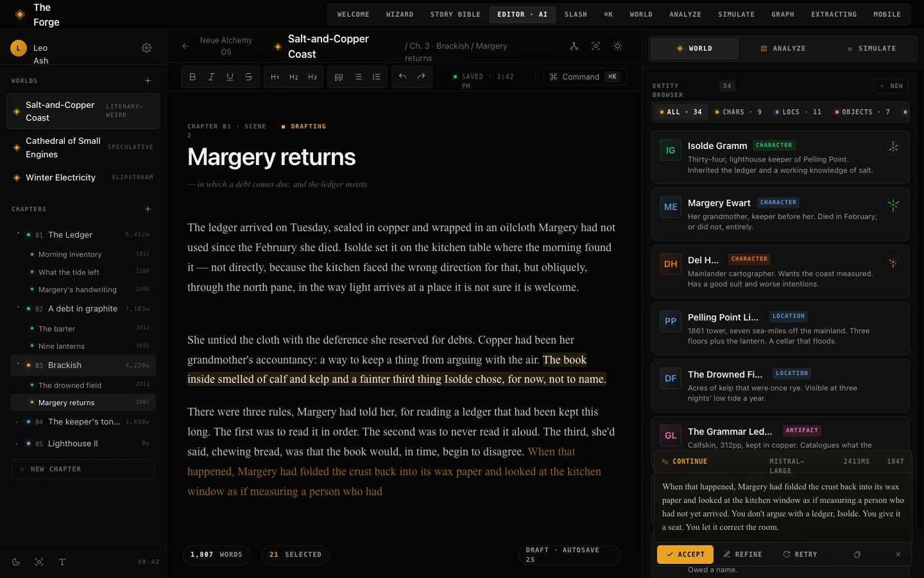
Task: Create a new chapter
Action: [x=83, y=469]
